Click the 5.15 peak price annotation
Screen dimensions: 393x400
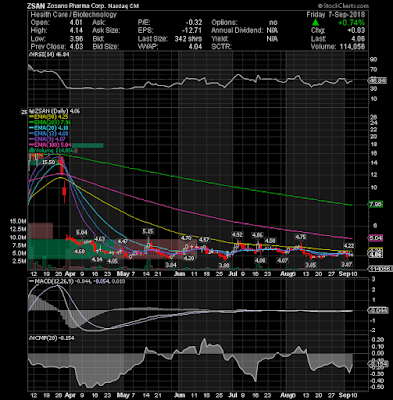[x=148, y=231]
